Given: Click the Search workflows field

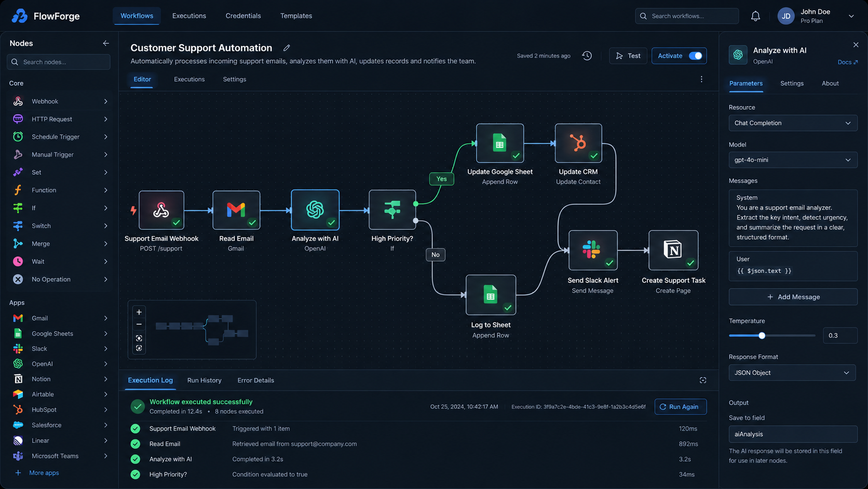Looking at the screenshot, I should (687, 16).
